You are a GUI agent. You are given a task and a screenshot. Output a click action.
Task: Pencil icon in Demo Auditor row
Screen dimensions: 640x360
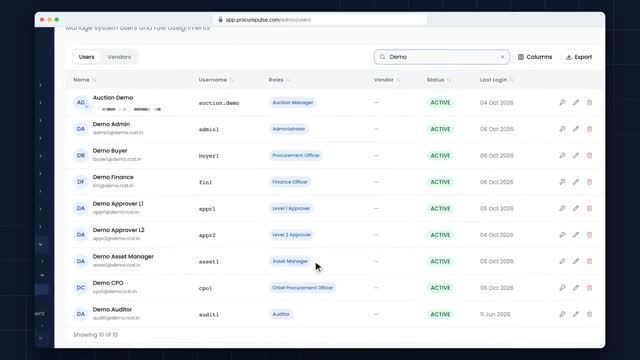576,314
